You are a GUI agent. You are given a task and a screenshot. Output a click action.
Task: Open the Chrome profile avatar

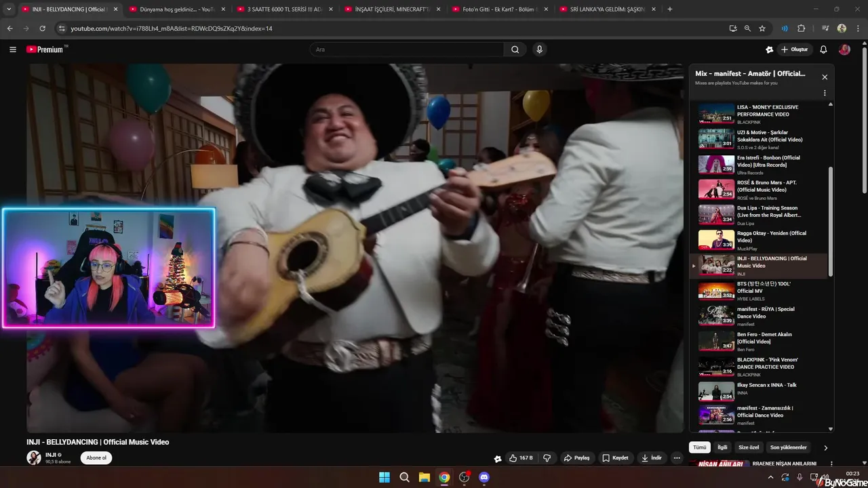842,28
